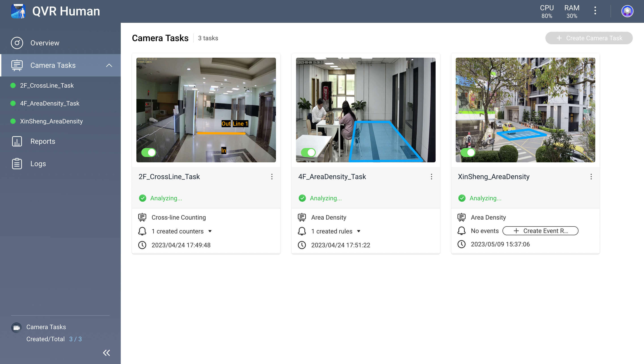Image resolution: width=644 pixels, height=364 pixels.
Task: Click the Overview target icon in sidebar
Action: (17, 43)
